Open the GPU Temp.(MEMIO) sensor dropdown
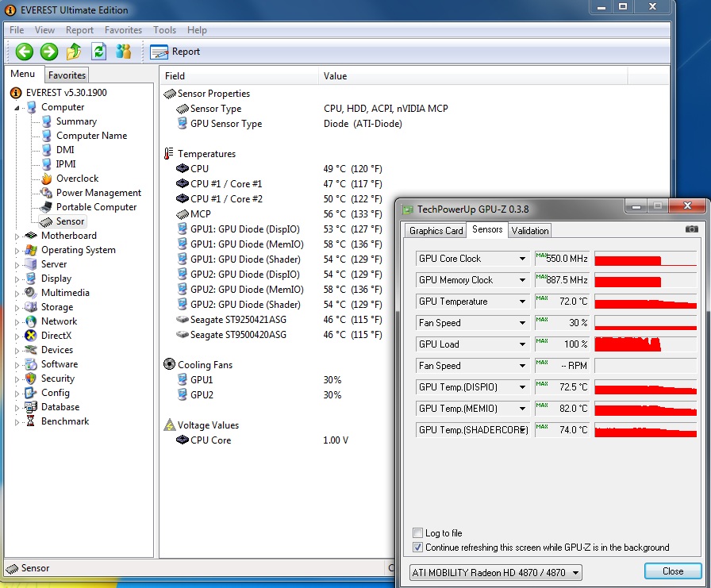 [x=522, y=409]
